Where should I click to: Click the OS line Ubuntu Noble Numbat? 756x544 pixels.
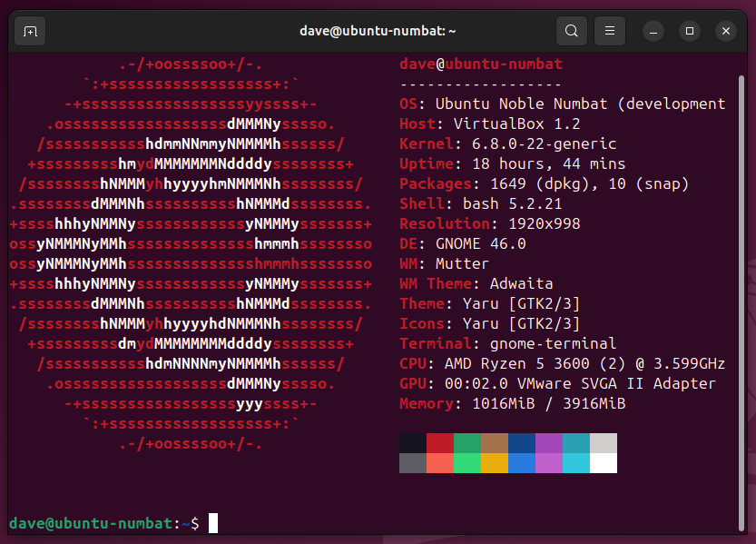point(562,104)
